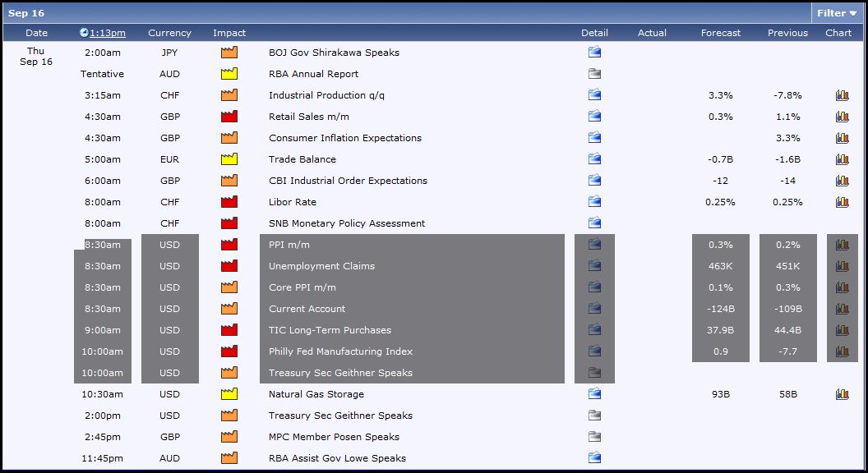Show chart for Natural Gas Storage
Viewport: 868px width, 473px height.
[842, 394]
